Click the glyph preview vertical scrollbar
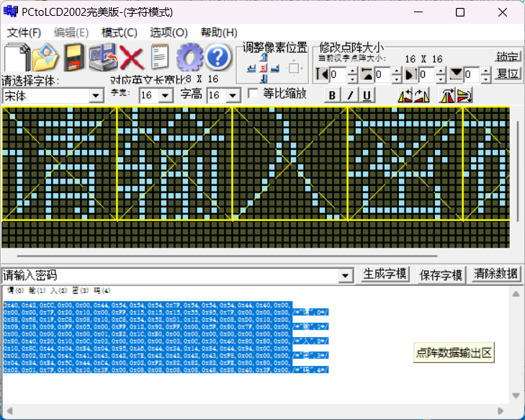 (518, 171)
